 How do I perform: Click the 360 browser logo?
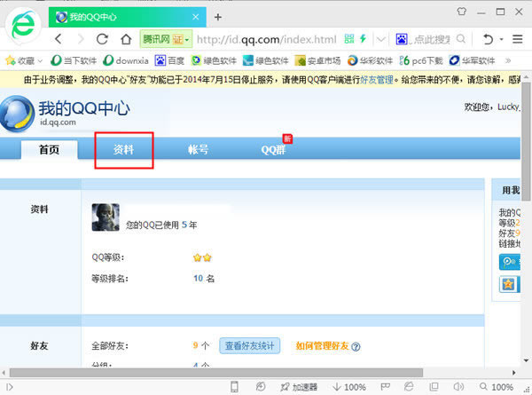(x=23, y=25)
